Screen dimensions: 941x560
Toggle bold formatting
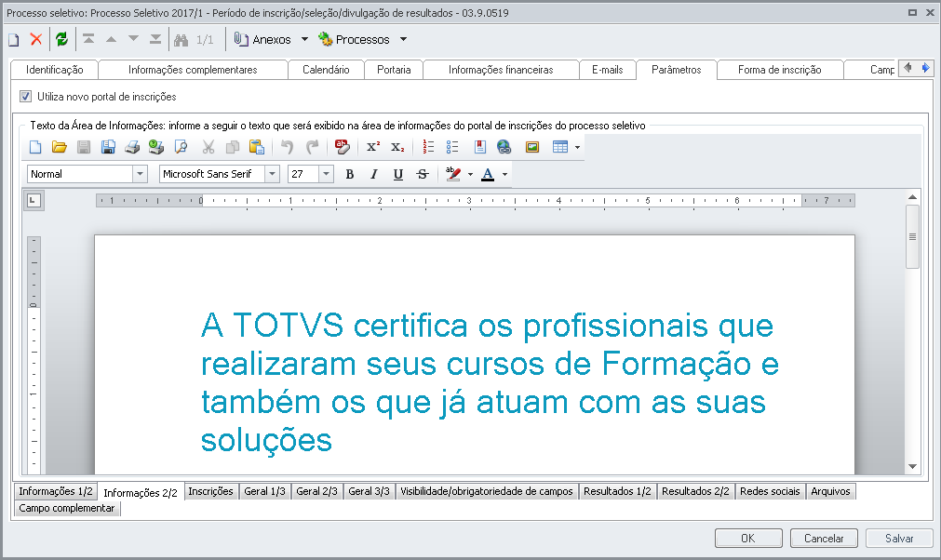pos(349,175)
